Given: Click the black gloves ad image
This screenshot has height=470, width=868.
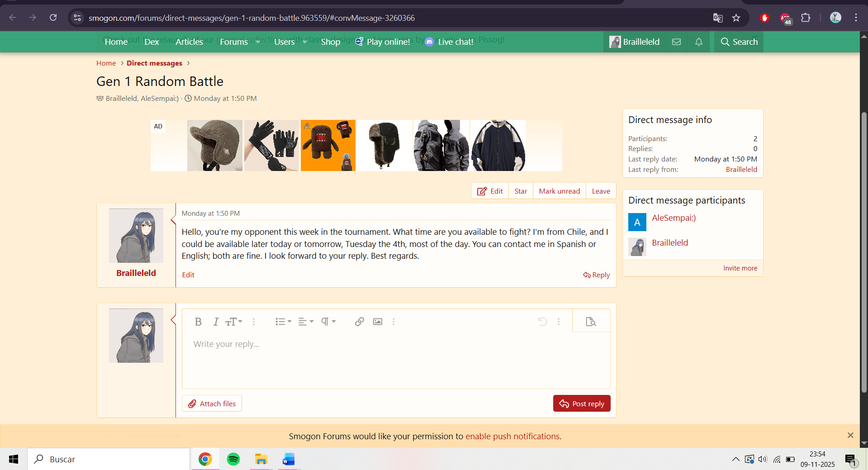Looking at the screenshot, I should tap(271, 145).
